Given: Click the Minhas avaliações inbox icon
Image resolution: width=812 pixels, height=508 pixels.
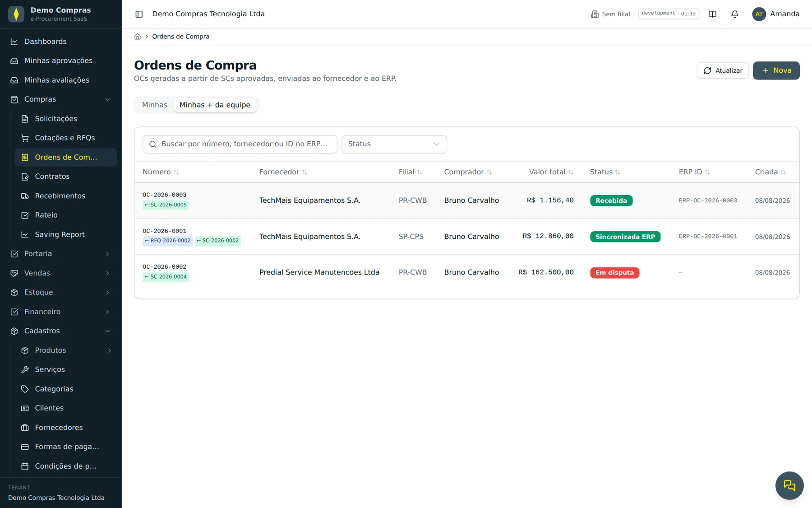Looking at the screenshot, I should (x=14, y=80).
